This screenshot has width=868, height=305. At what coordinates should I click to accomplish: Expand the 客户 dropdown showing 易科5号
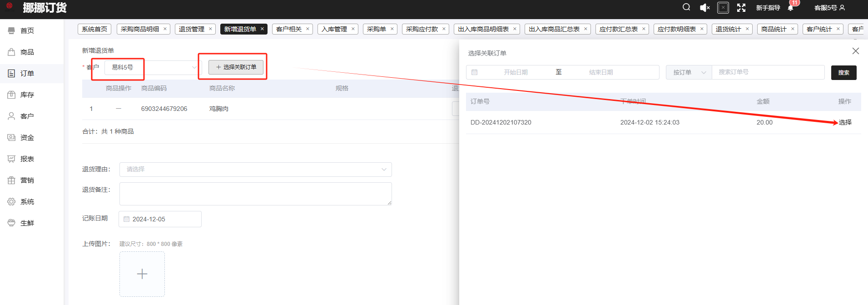coord(152,67)
